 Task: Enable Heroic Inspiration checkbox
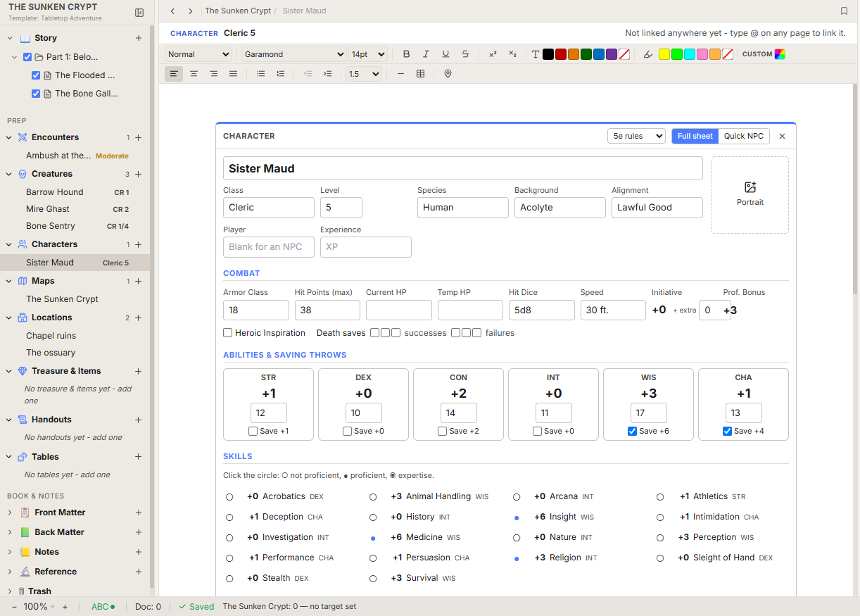coord(227,333)
